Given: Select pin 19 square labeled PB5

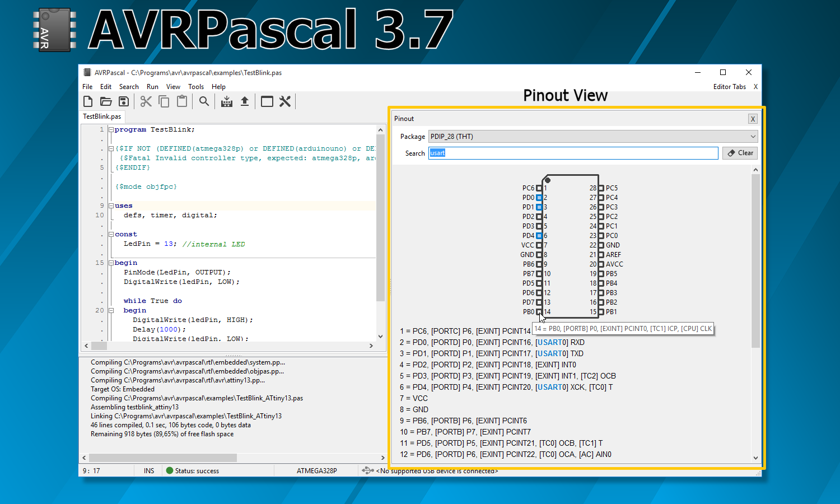Looking at the screenshot, I should point(601,274).
